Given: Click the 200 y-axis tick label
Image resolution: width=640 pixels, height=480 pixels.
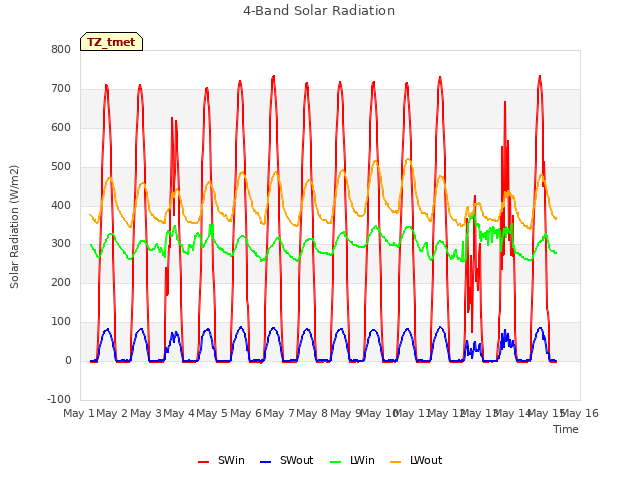Looking at the screenshot, I should tap(61, 282).
